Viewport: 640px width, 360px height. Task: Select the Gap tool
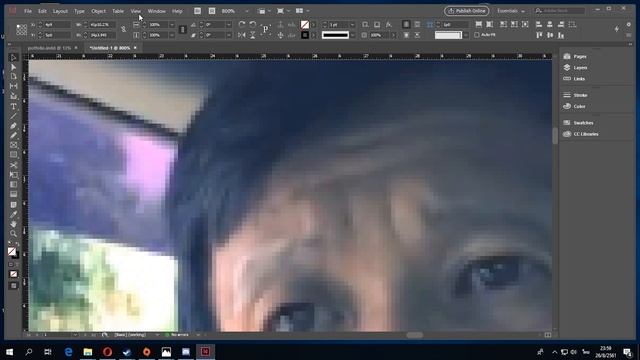pos(13,87)
